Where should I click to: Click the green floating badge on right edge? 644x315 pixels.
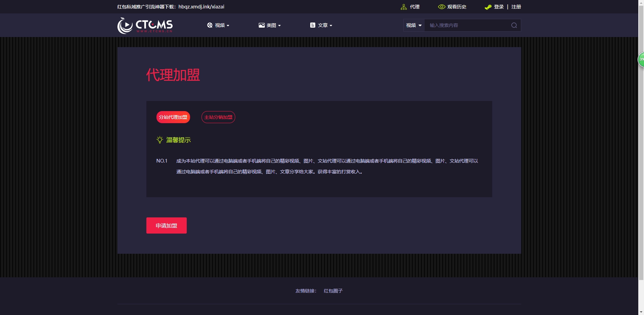[x=641, y=59]
